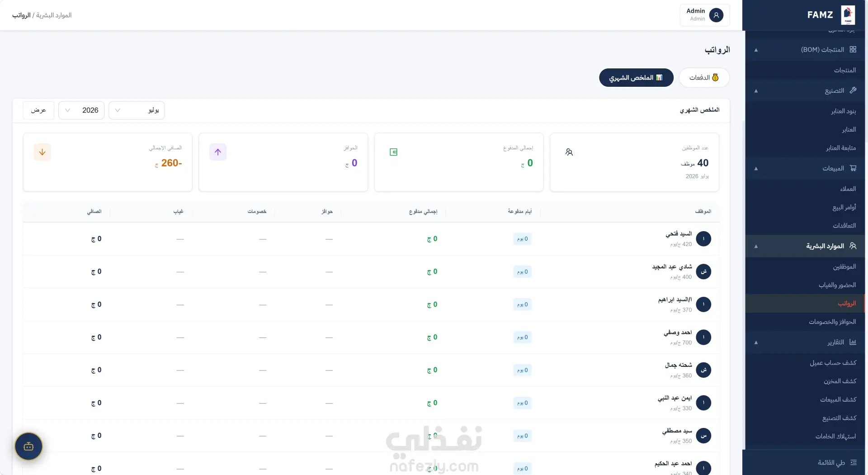Click the sales cart icon

pos(853,168)
